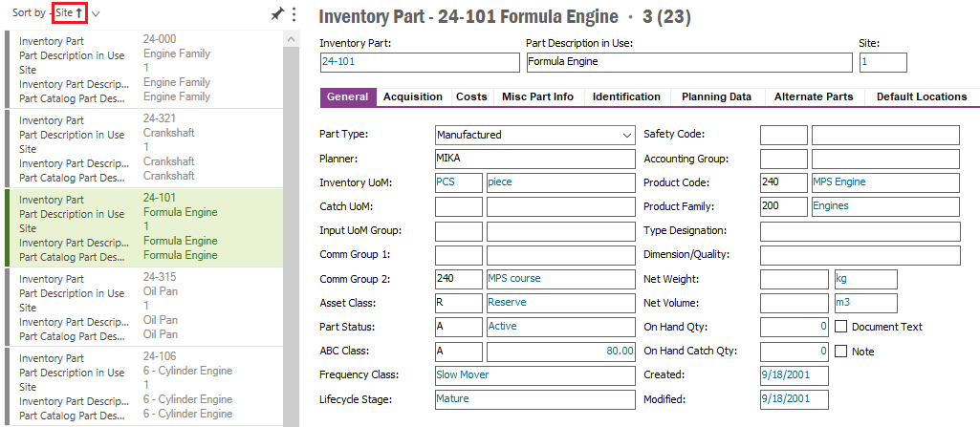Image resolution: width=980 pixels, height=427 pixels.
Task: Click the list scrollbar up arrow
Action: [x=290, y=38]
